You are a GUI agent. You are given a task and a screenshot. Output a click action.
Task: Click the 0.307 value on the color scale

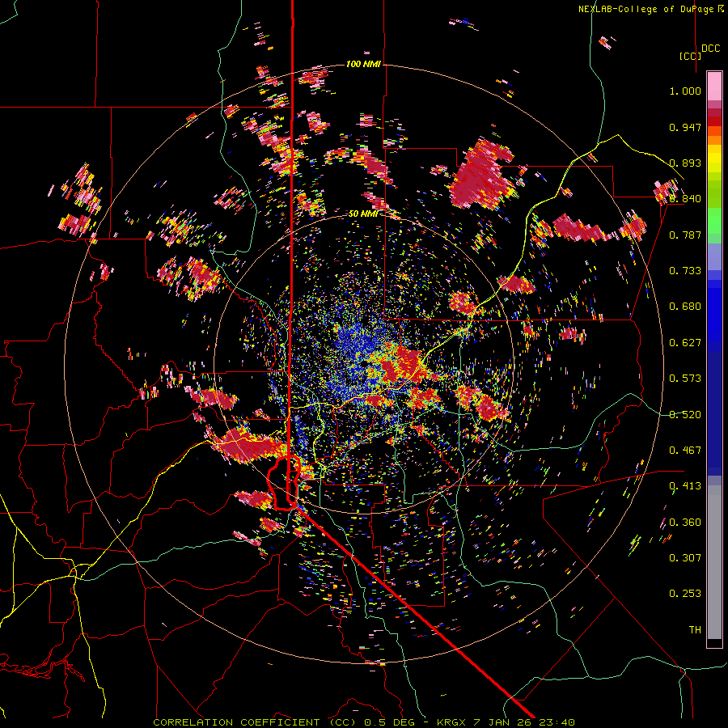pos(685,558)
